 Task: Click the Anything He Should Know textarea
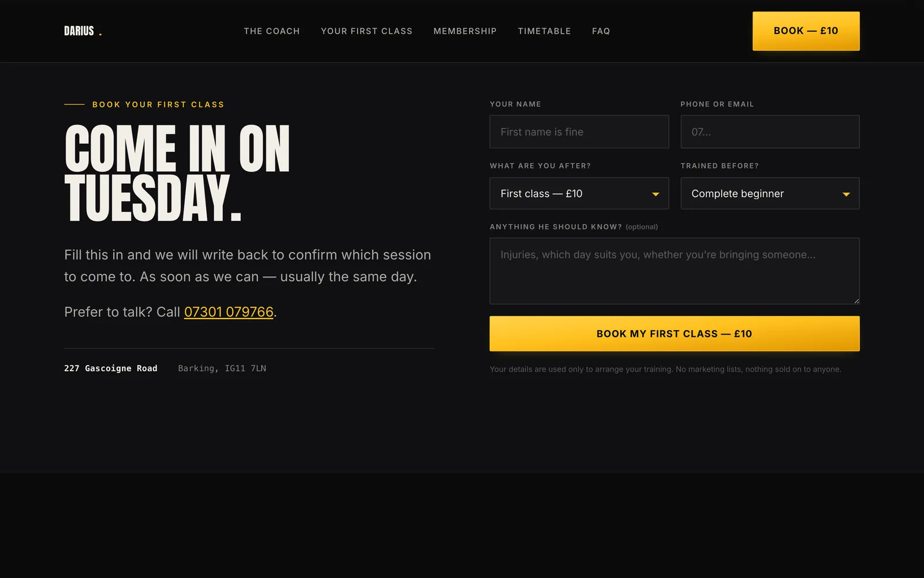pyautogui.click(x=675, y=271)
